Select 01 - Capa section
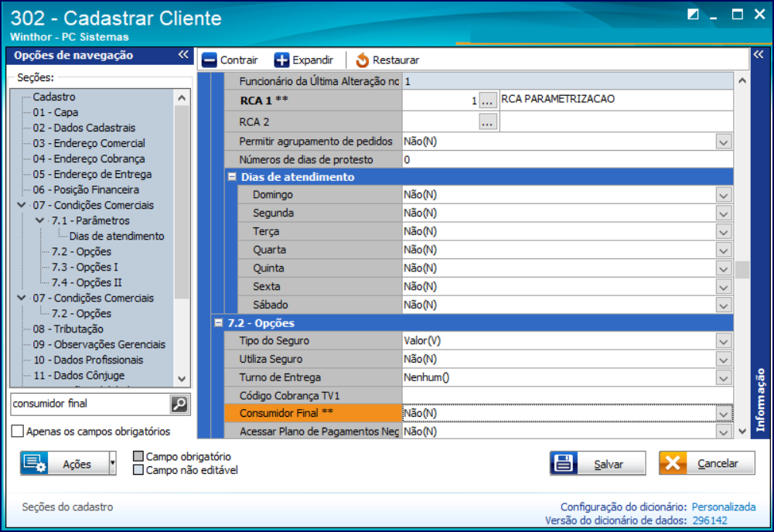This screenshot has width=774, height=532. tap(56, 113)
